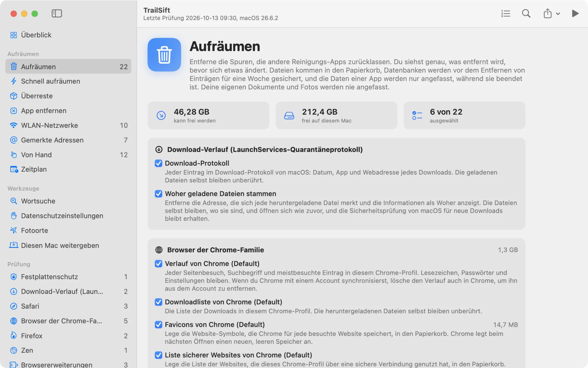Image resolution: width=588 pixels, height=368 pixels.
Task: Toggle Downloadliste von Chrome (Default) checkbox
Action: click(x=158, y=302)
